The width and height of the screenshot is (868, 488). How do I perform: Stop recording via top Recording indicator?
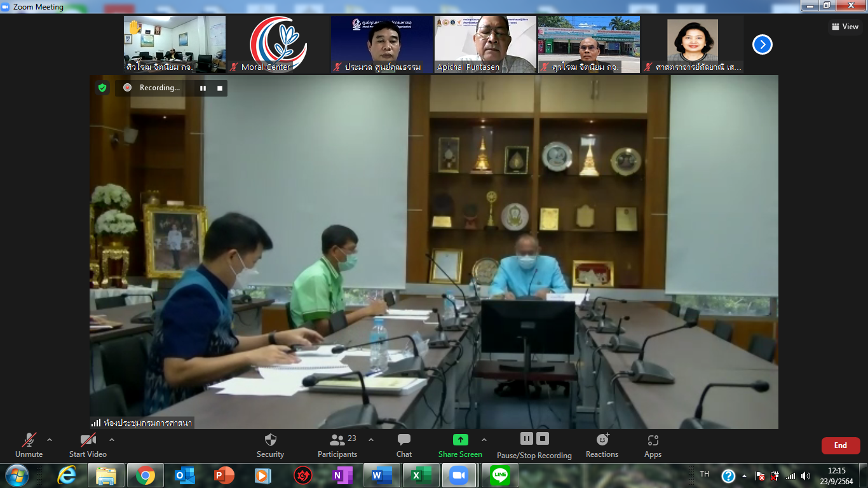(x=220, y=88)
